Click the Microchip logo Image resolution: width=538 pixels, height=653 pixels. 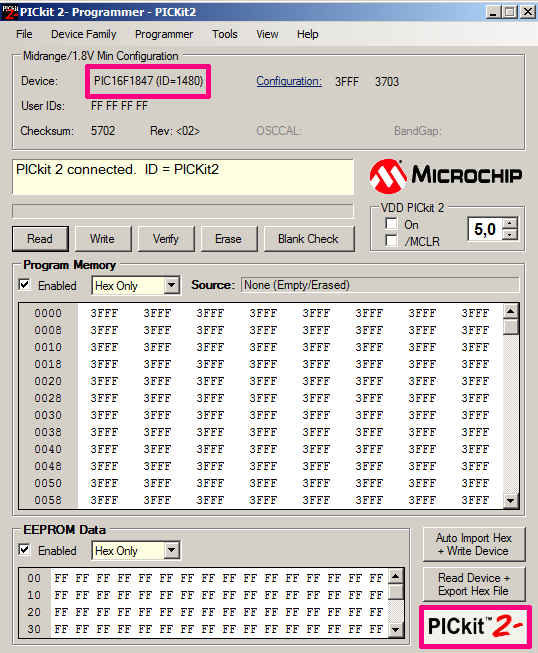pyautogui.click(x=446, y=176)
